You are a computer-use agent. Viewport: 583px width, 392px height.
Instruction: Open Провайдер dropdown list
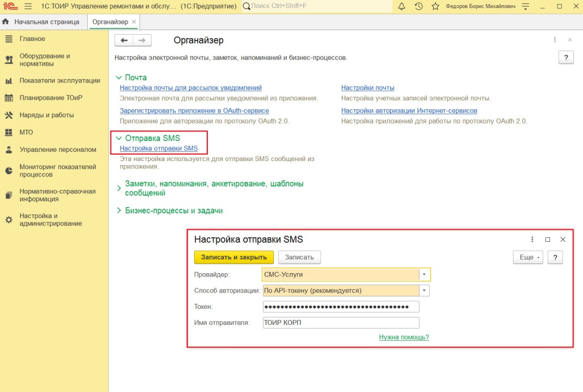(424, 275)
